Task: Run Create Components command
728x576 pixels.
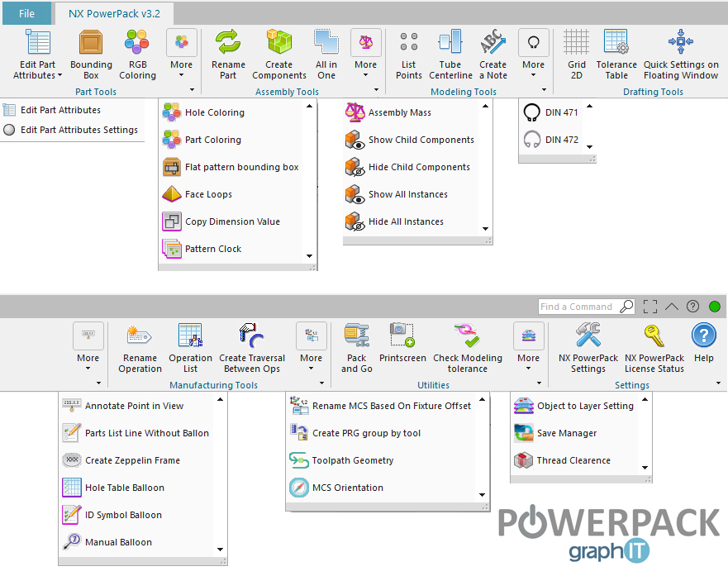Action: click(x=279, y=55)
